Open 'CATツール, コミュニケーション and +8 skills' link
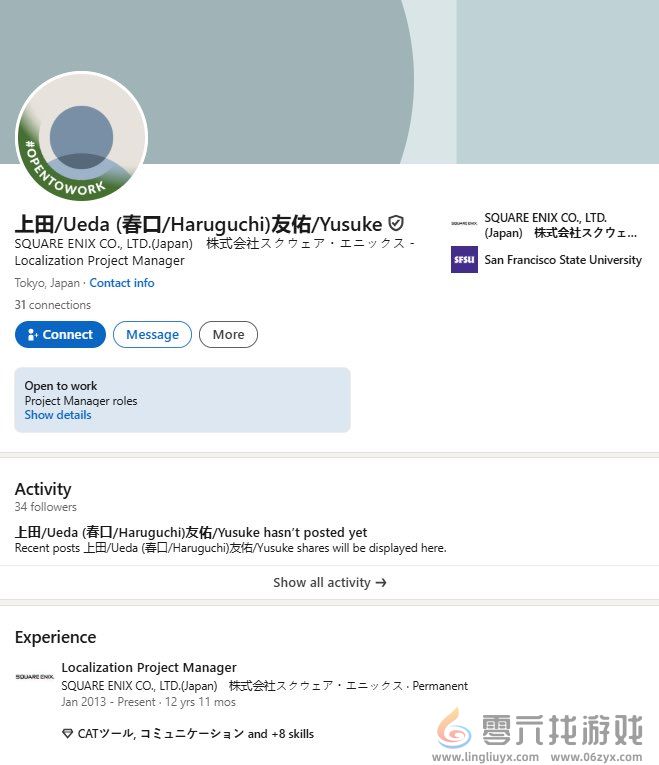The width and height of the screenshot is (659, 765). 196,734
